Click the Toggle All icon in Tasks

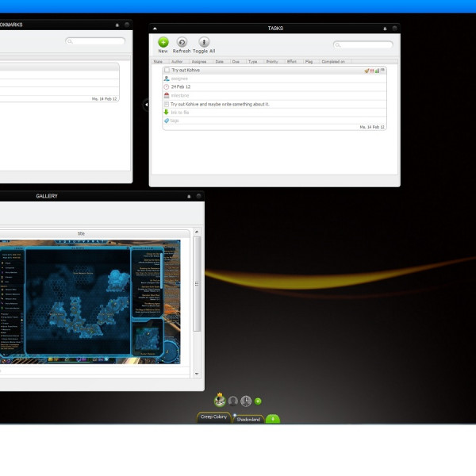pos(204,43)
